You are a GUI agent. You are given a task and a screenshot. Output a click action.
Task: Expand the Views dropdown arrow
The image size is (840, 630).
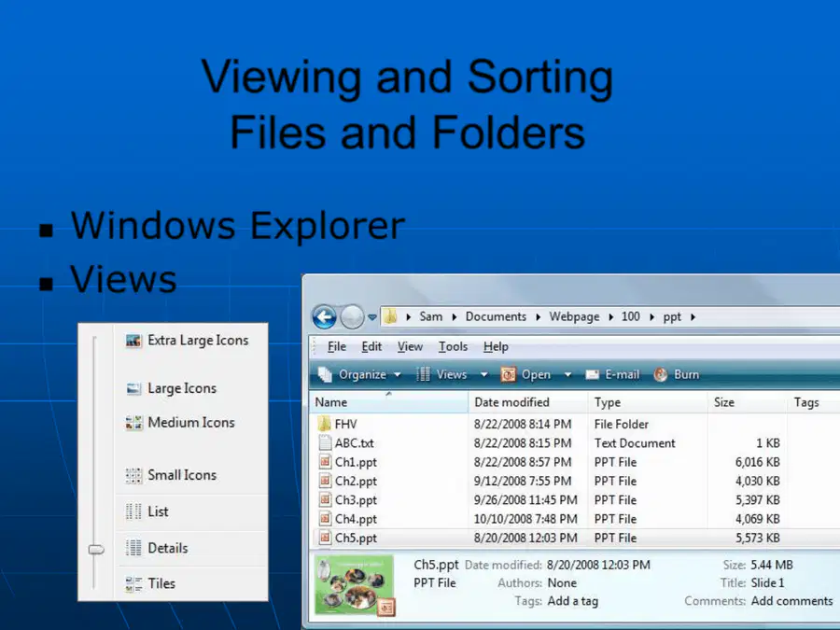pyautogui.click(x=483, y=374)
